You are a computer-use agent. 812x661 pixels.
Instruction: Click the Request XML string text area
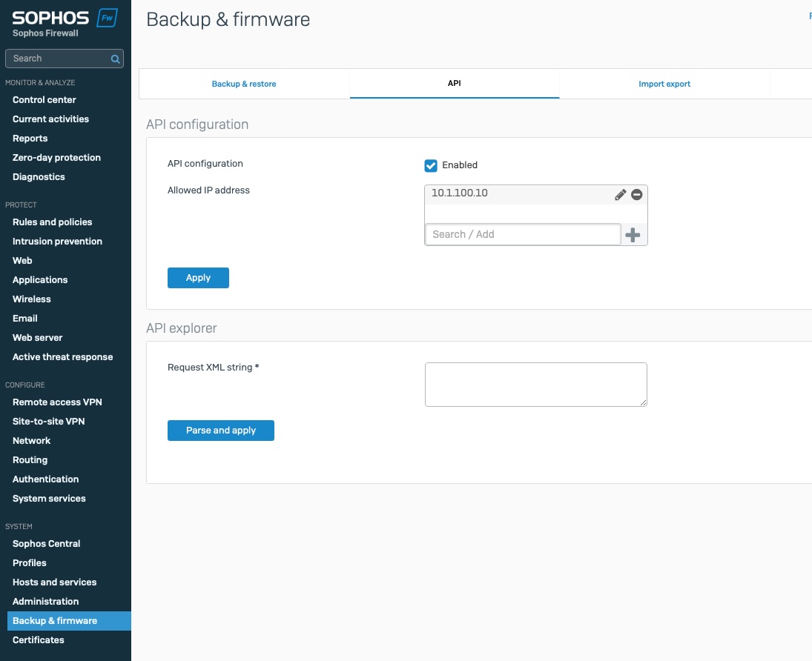point(536,385)
